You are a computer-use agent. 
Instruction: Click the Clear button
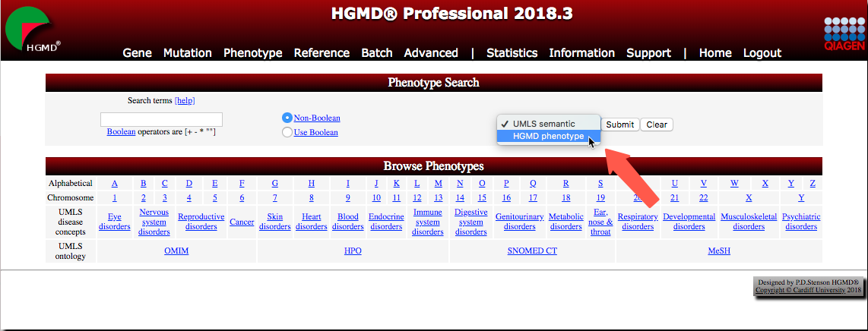[657, 125]
